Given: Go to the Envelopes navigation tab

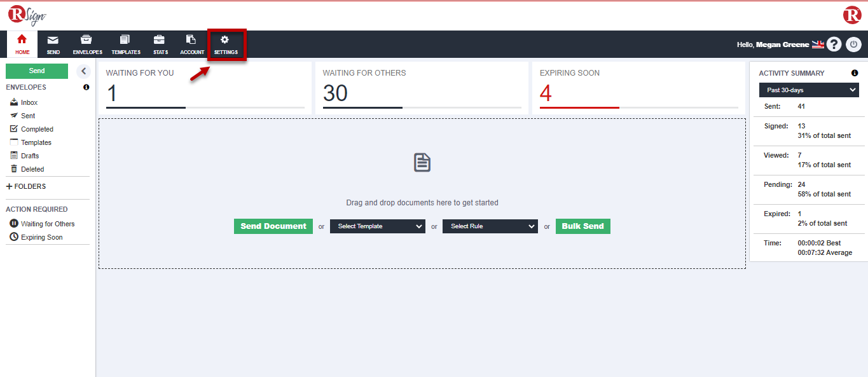Looking at the screenshot, I should [x=87, y=44].
